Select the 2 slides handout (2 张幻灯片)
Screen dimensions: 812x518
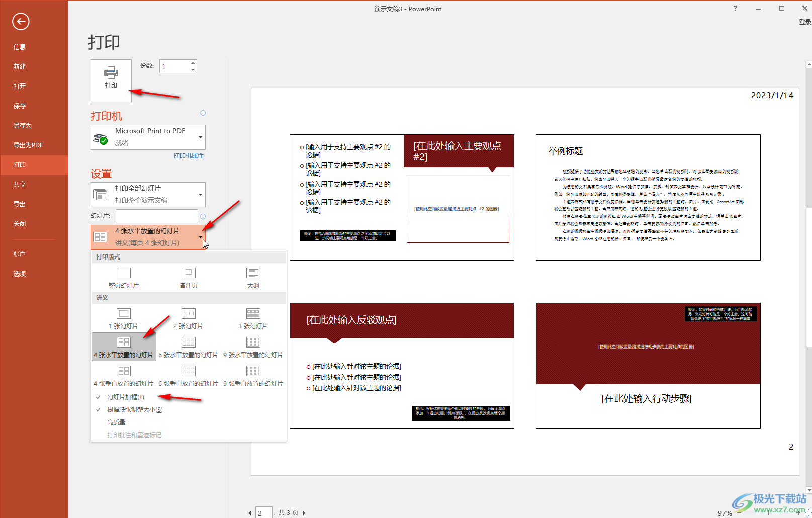[189, 319]
